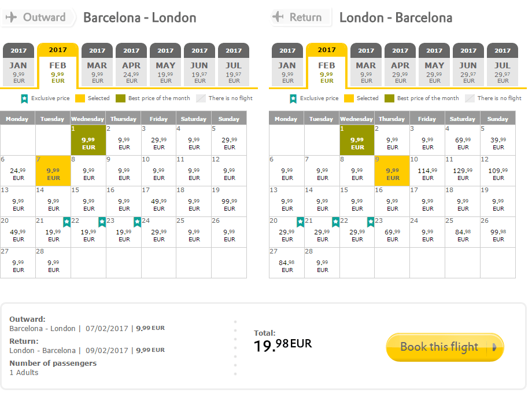Click exclusive price star on outward February 23
This screenshot has height=393, width=532.
pyautogui.click(x=137, y=222)
